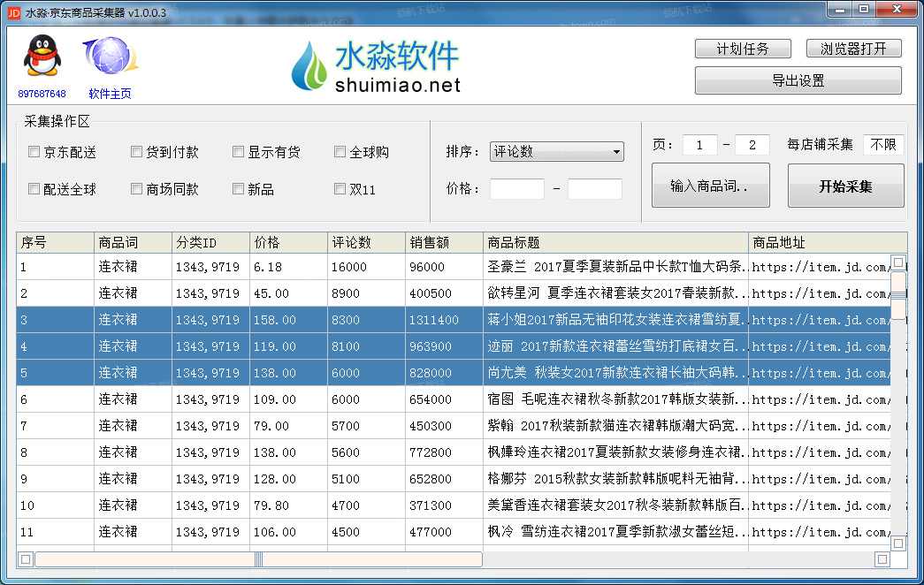Click the minimum price input field

[x=516, y=188]
